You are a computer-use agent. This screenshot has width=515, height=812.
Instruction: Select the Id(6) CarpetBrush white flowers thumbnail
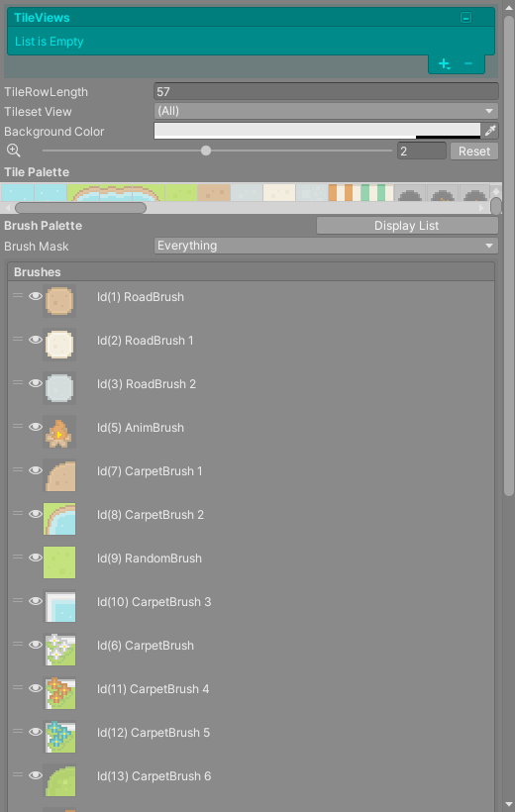pyautogui.click(x=59, y=649)
